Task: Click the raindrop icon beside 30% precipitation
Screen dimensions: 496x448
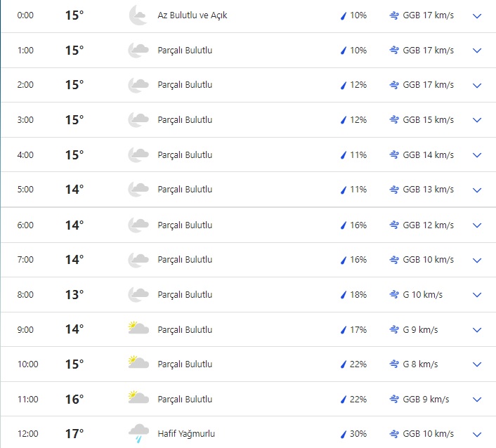Action: coord(344,434)
